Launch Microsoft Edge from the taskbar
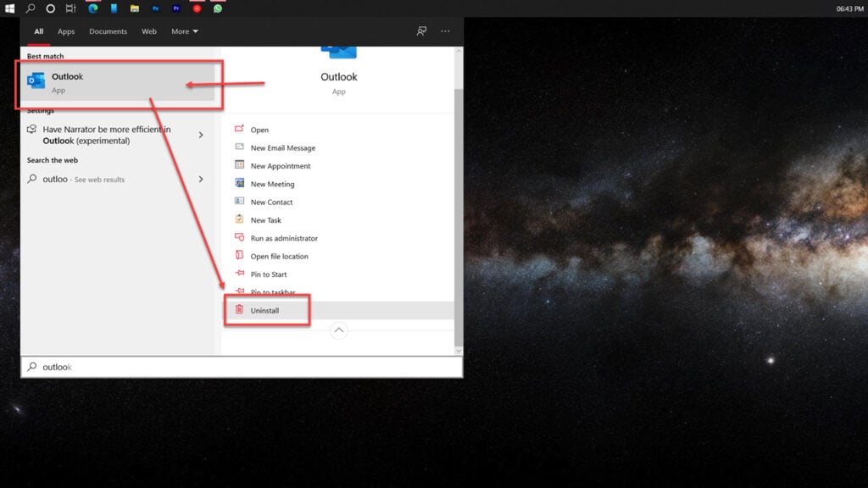Image resolution: width=868 pixels, height=488 pixels. point(93,8)
